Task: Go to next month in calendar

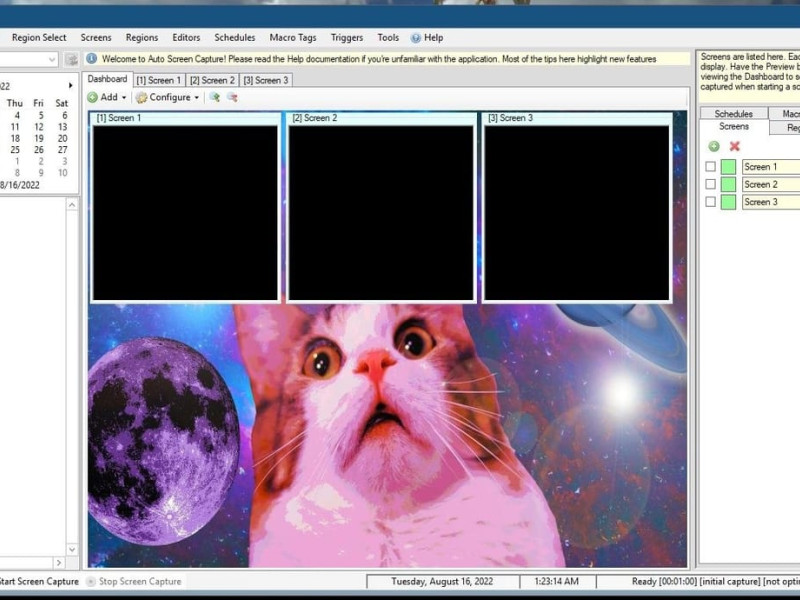Action: point(70,85)
